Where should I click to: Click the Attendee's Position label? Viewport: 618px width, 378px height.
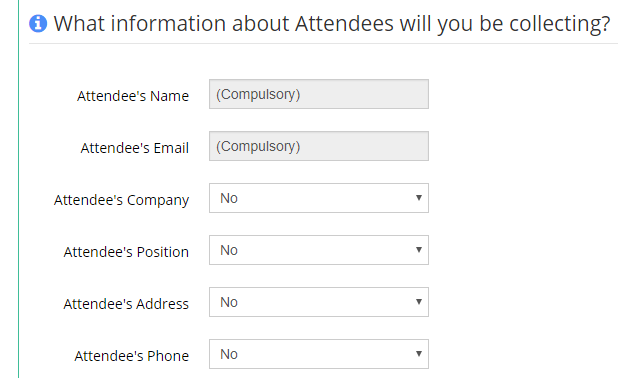pos(126,252)
